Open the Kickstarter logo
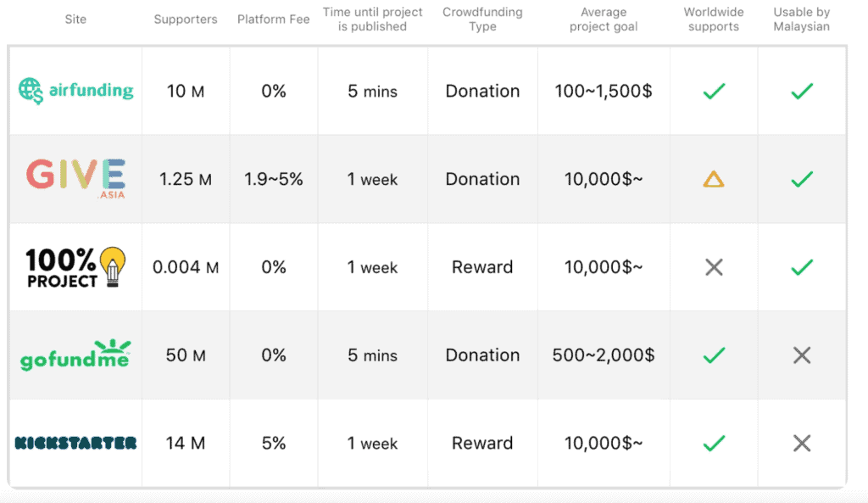The width and height of the screenshot is (868, 503). (75, 443)
